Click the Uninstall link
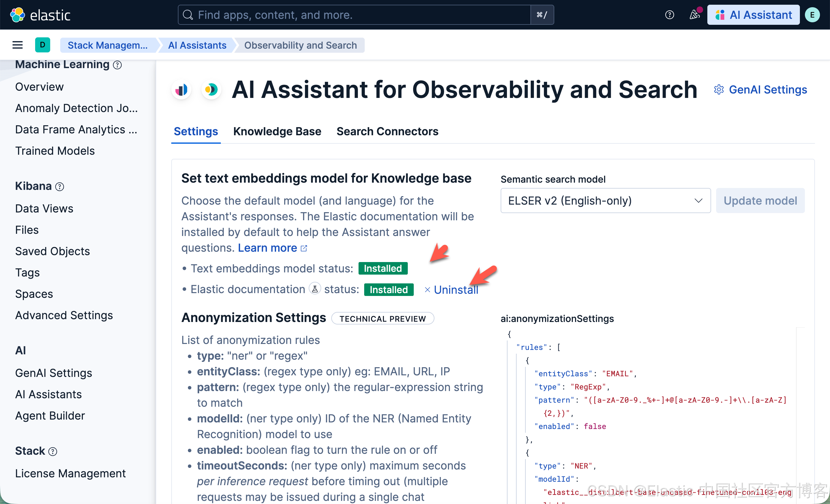This screenshot has width=830, height=504. tap(455, 290)
